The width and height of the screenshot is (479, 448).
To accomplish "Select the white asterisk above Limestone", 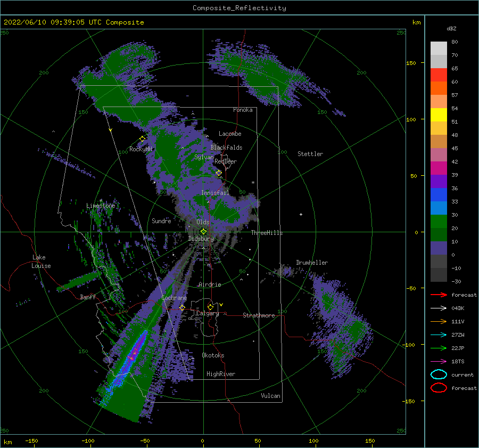I will coord(101,201).
